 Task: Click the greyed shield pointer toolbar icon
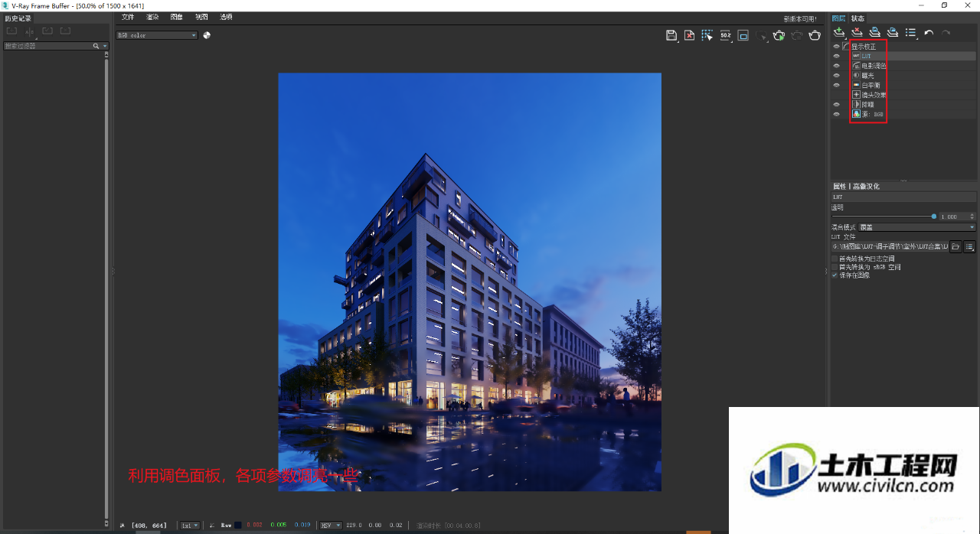tap(762, 35)
